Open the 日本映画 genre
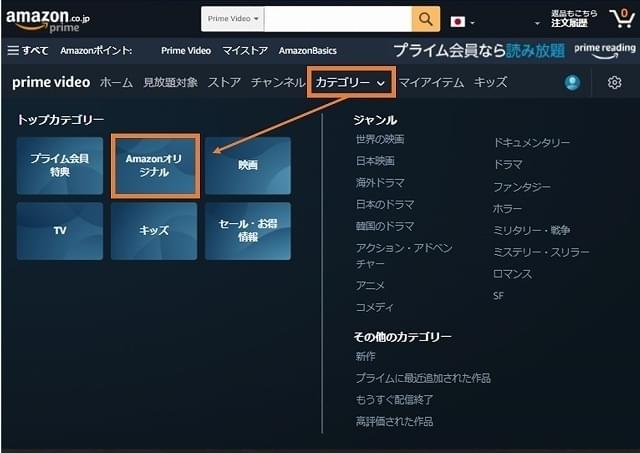 [x=375, y=161]
